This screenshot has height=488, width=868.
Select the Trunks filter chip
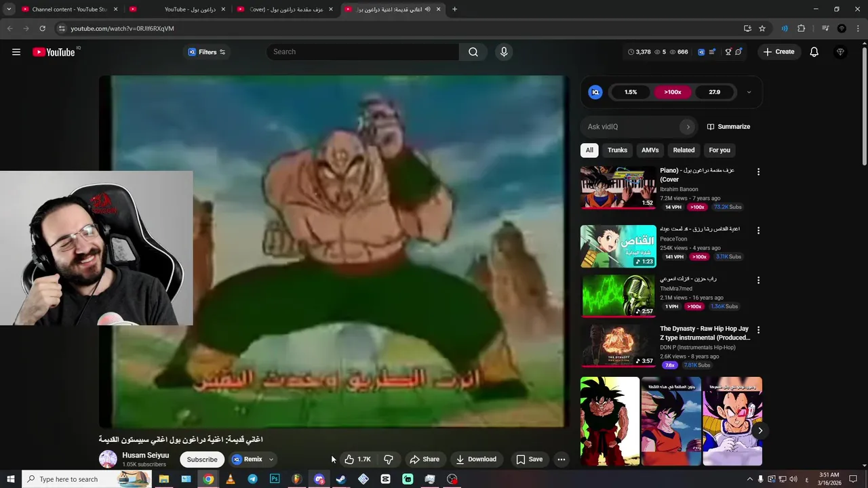click(x=617, y=150)
